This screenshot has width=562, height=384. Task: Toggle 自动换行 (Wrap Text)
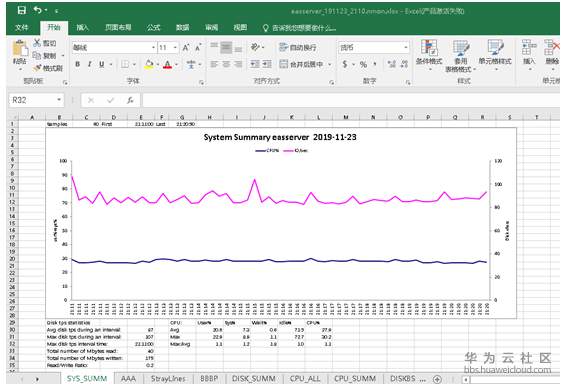(298, 47)
